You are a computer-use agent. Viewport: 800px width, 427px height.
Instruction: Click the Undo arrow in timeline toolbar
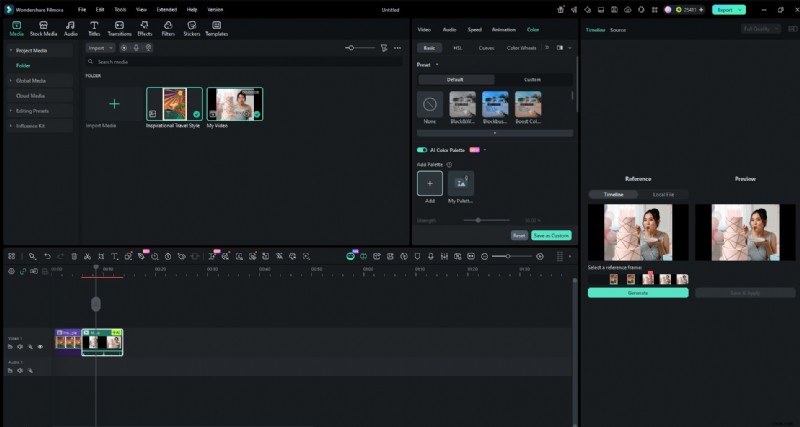47,256
